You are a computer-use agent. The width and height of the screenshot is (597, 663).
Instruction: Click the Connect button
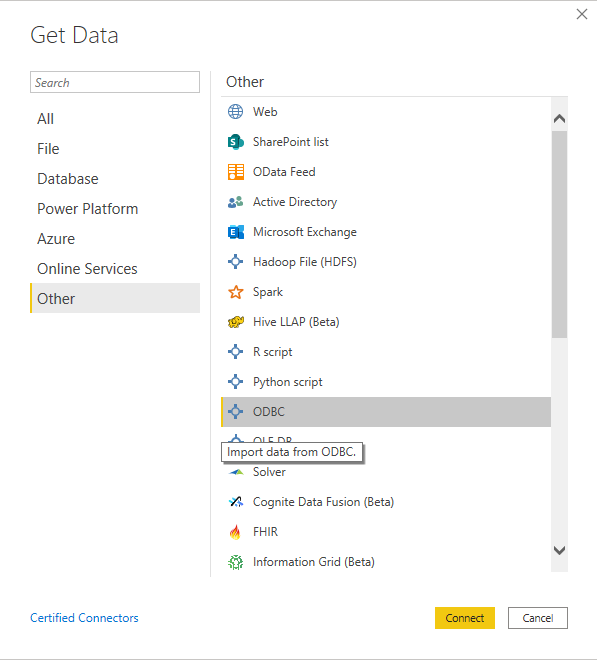click(x=465, y=618)
